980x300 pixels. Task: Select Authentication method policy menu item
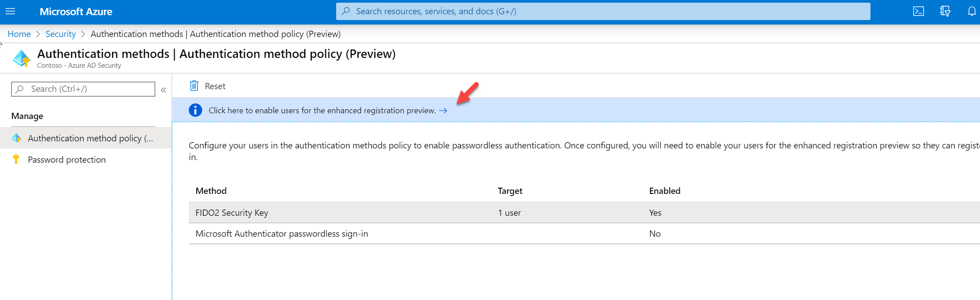coord(85,138)
